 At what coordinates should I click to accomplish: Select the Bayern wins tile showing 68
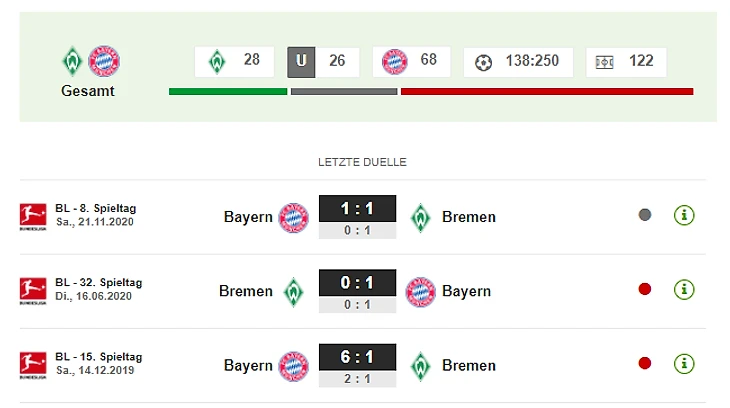(411, 62)
